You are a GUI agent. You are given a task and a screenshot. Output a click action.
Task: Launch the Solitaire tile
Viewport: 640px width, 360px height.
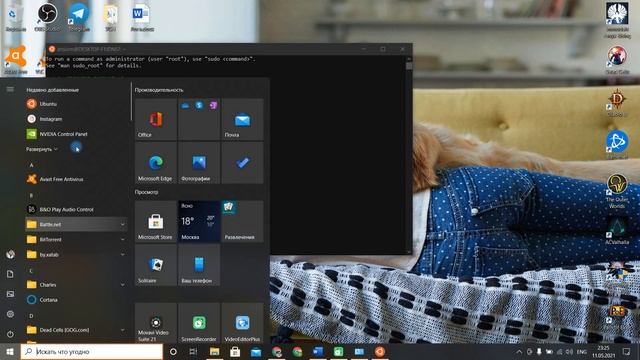pyautogui.click(x=156, y=265)
